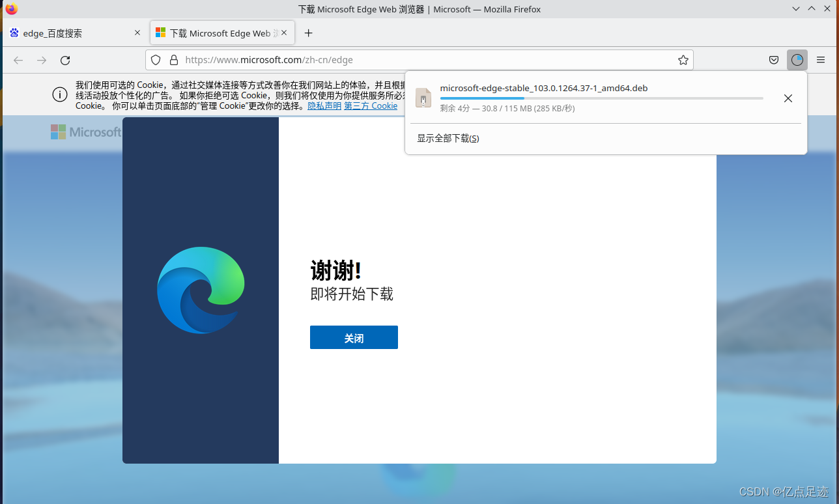The width and height of the screenshot is (839, 504).
Task: Close the 下载 Microsoft Edge tab
Action: point(284,33)
